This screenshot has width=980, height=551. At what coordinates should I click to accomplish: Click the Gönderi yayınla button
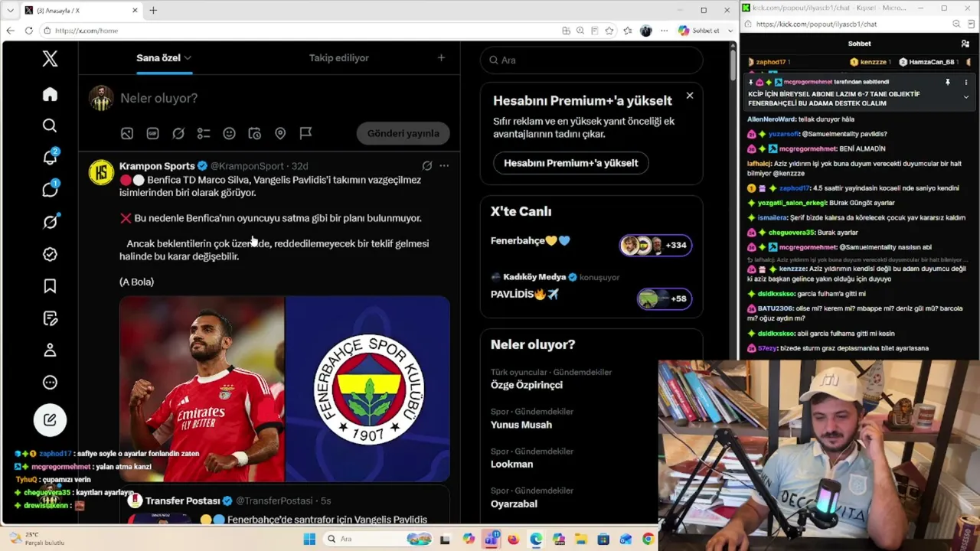403,133
